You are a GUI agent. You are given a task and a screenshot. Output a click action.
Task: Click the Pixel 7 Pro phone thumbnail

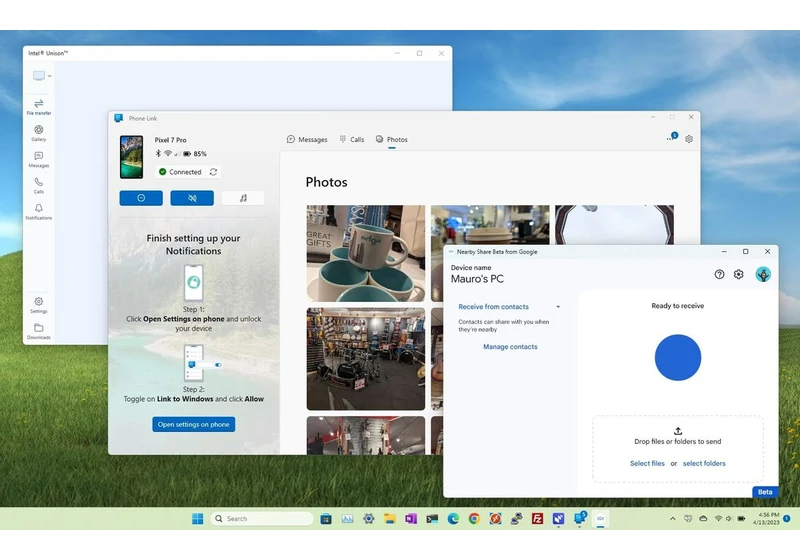point(132,157)
